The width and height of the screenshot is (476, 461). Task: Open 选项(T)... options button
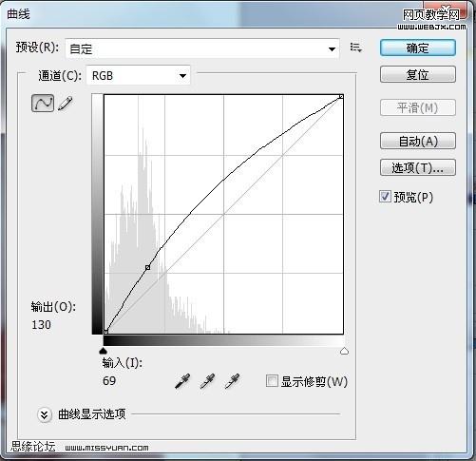(x=418, y=167)
